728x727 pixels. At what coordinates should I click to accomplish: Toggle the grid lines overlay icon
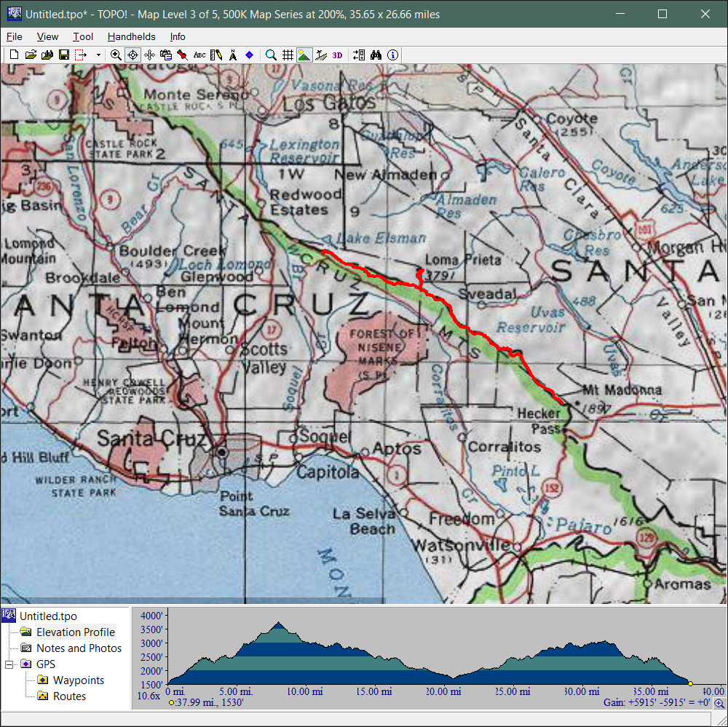click(288, 55)
